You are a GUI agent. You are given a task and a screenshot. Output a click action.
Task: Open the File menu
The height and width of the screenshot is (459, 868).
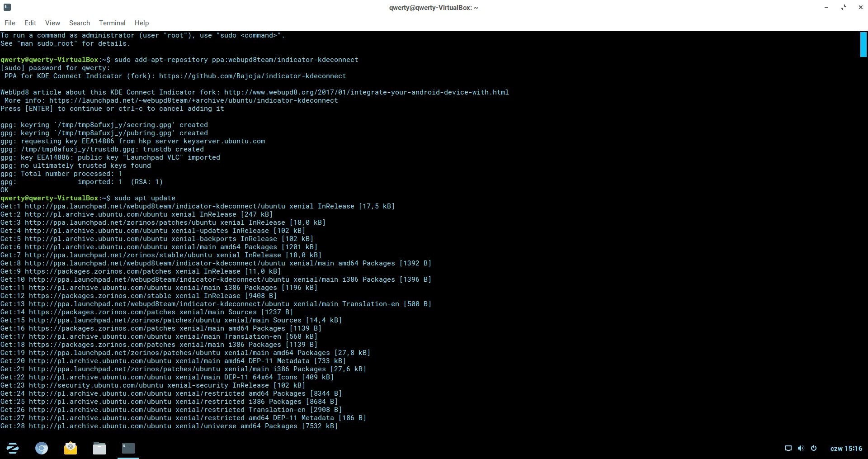coord(10,23)
